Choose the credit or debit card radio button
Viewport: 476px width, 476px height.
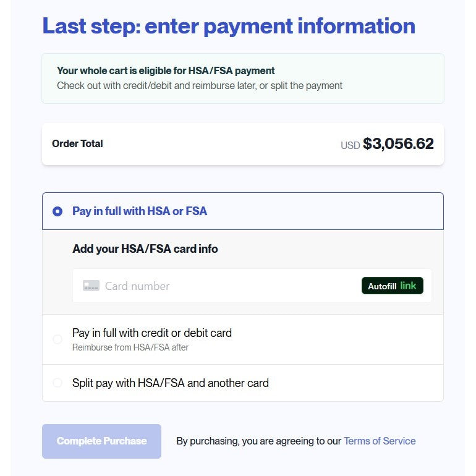click(57, 339)
